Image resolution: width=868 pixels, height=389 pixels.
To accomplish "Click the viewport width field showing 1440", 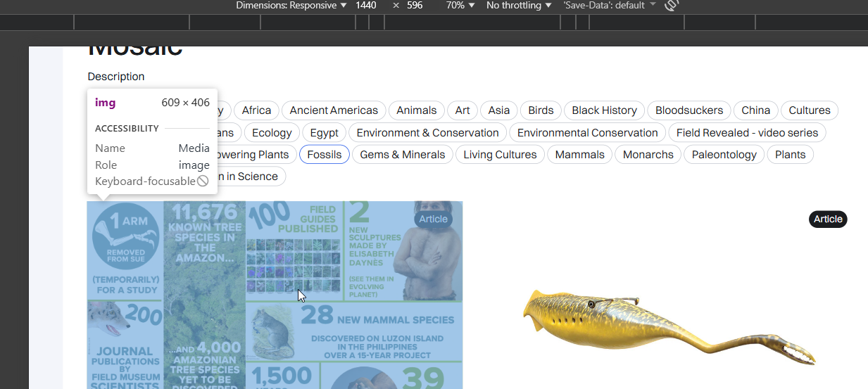I will 366,6.
